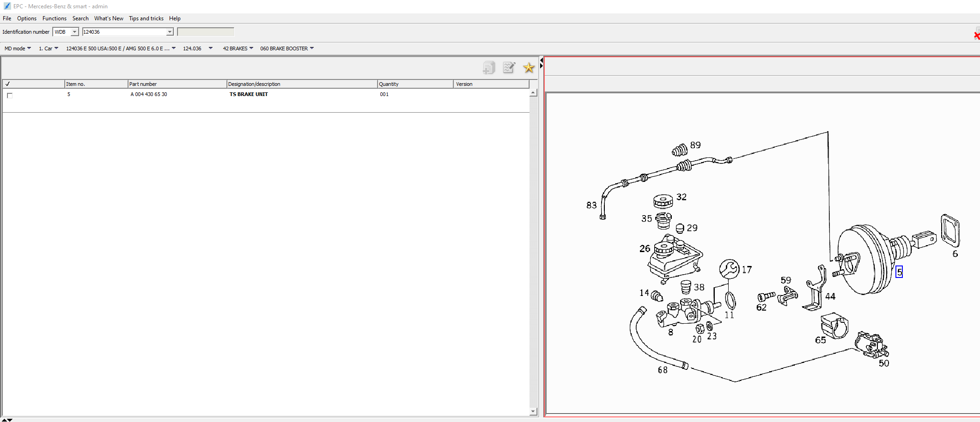The height and width of the screenshot is (422, 980).
Task: Collapse parts list with left splitter arrow
Action: (542, 60)
